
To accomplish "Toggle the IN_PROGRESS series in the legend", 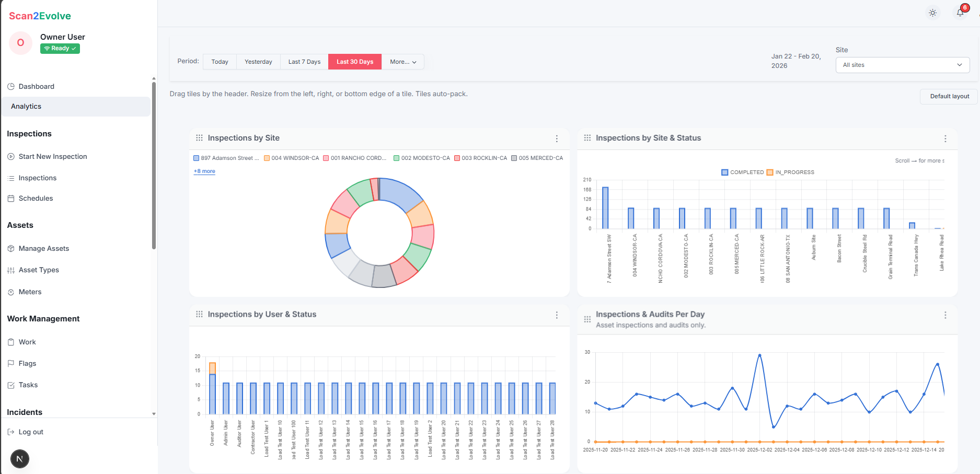I will pos(790,172).
